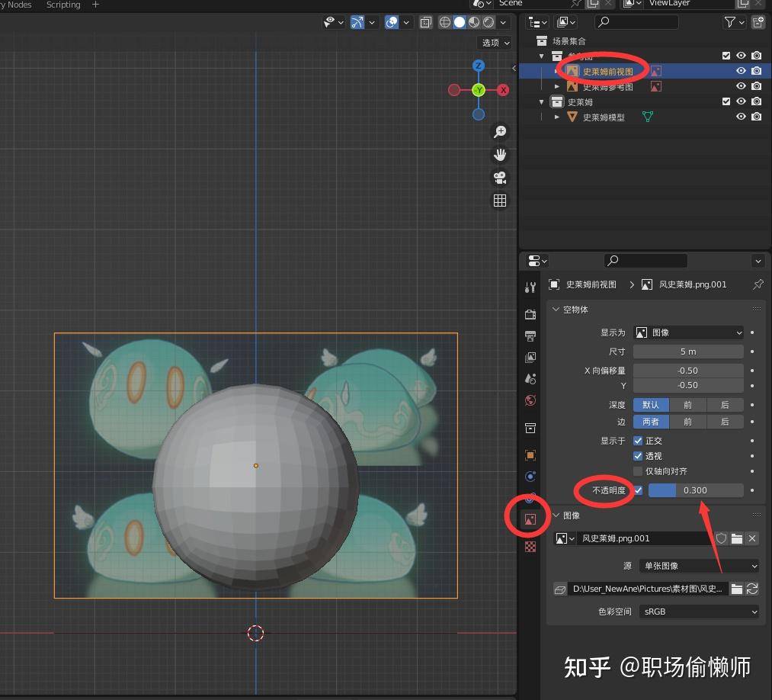Open the outliner filter dropdown
Viewport: 772px width, 700px height.
734,22
